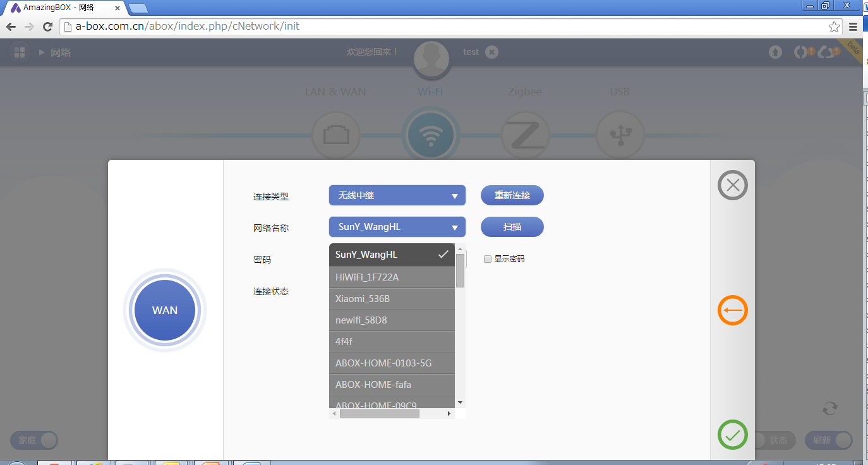Select the Zigbee Z icon
This screenshot has width=868, height=465.
[525, 135]
